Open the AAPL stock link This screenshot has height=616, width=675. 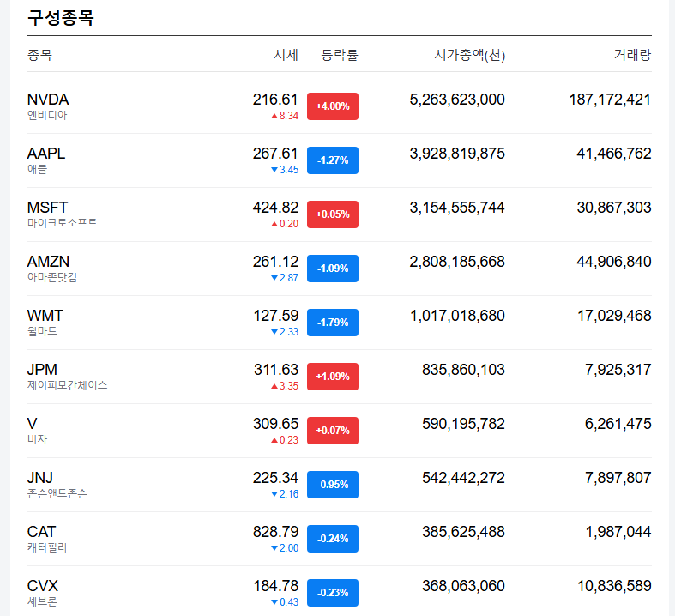click(46, 154)
